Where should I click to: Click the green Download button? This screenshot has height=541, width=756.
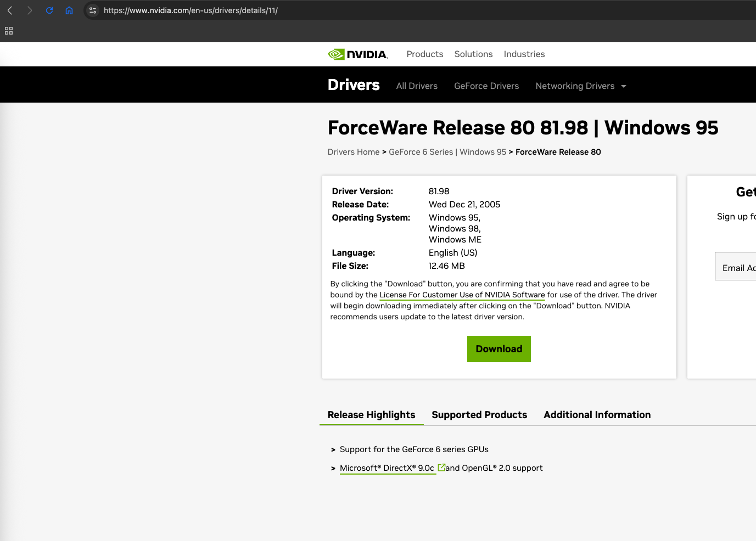coord(499,349)
